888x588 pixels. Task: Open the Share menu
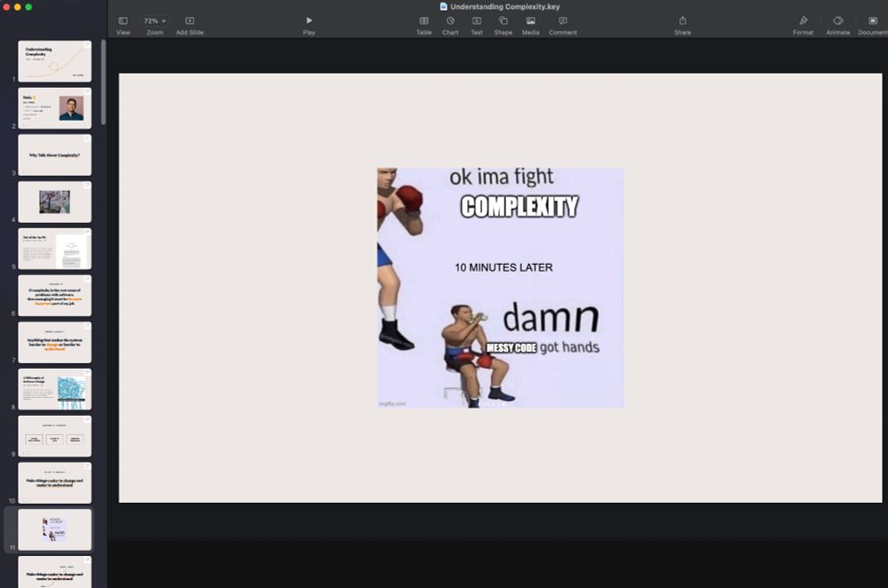(682, 25)
